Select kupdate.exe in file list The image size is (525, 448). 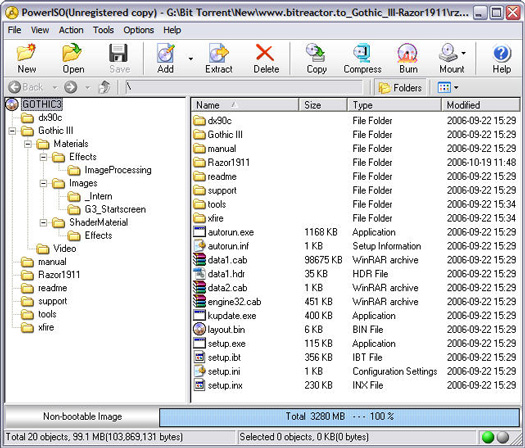pos(232,315)
